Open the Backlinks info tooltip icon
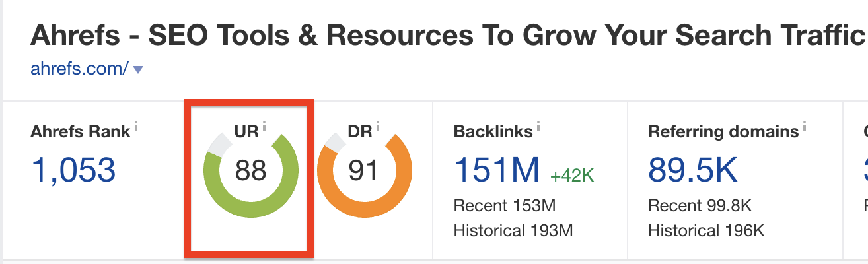 539,126
